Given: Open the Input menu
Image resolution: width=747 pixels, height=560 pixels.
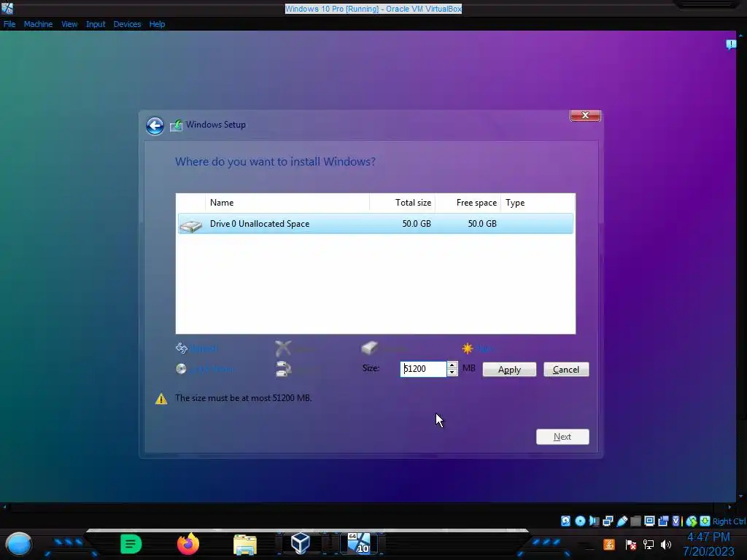Looking at the screenshot, I should click(96, 24).
